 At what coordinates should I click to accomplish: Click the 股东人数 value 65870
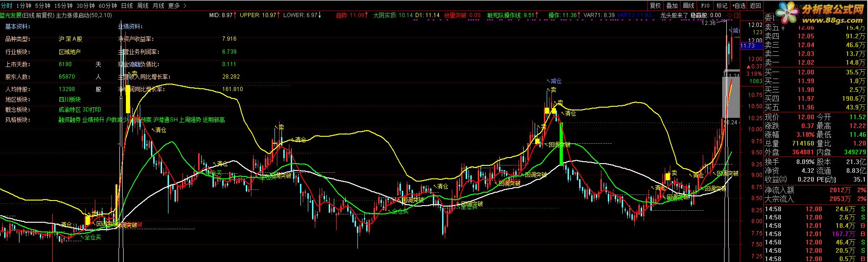67,77
